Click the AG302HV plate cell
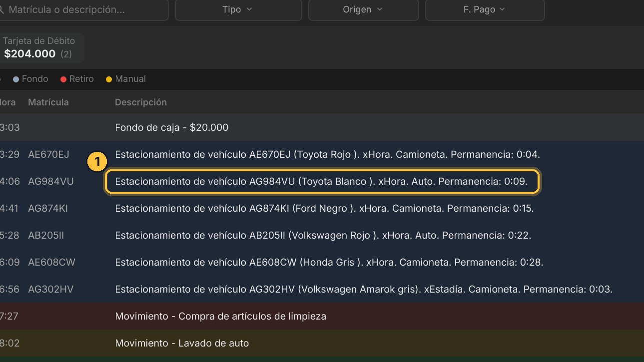 (x=51, y=289)
